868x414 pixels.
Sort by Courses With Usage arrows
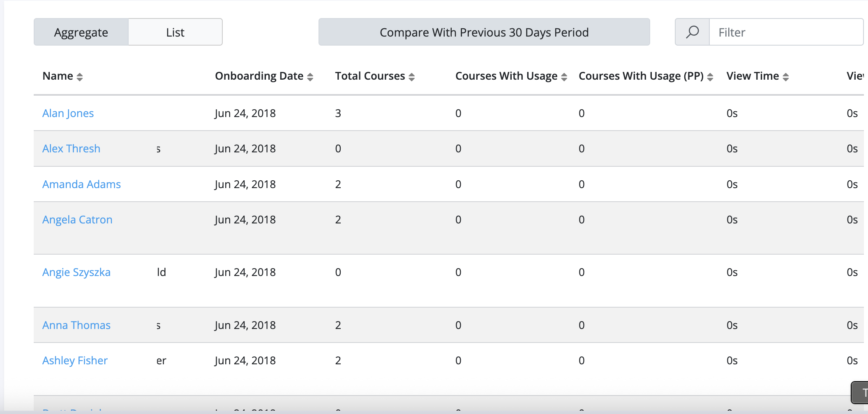[x=564, y=77]
